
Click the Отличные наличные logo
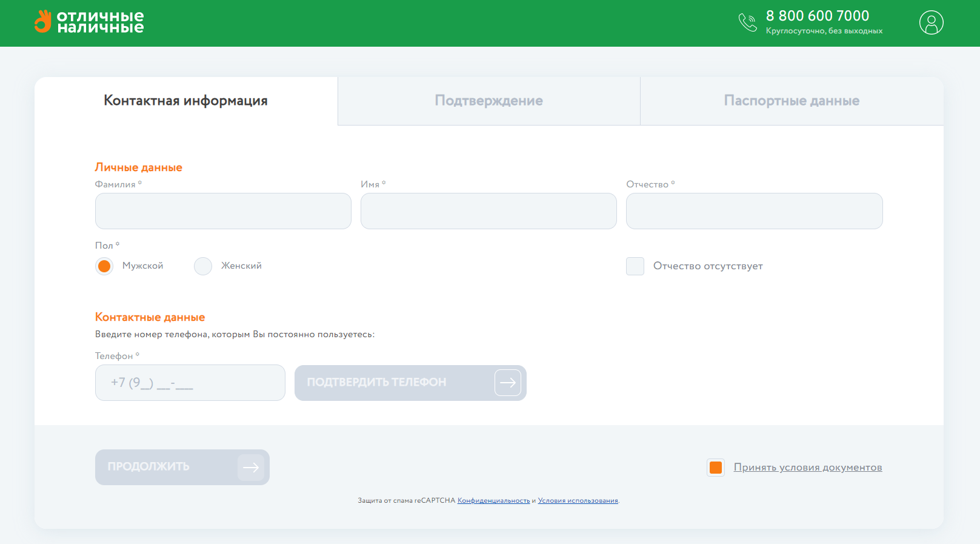89,22
